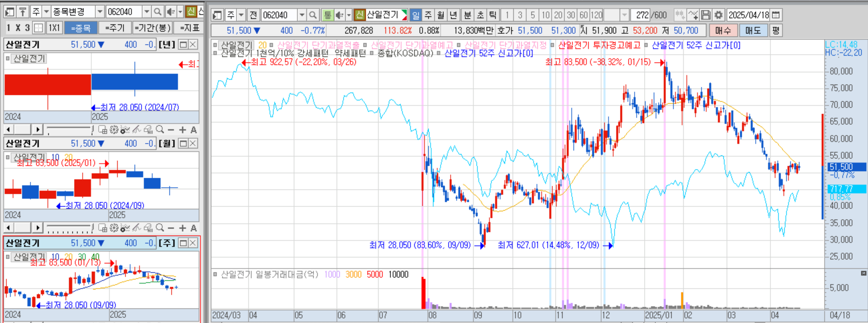Click the A text icon in the yearly chart toolbar
The width and height of the screenshot is (868, 323).
[x=194, y=130]
